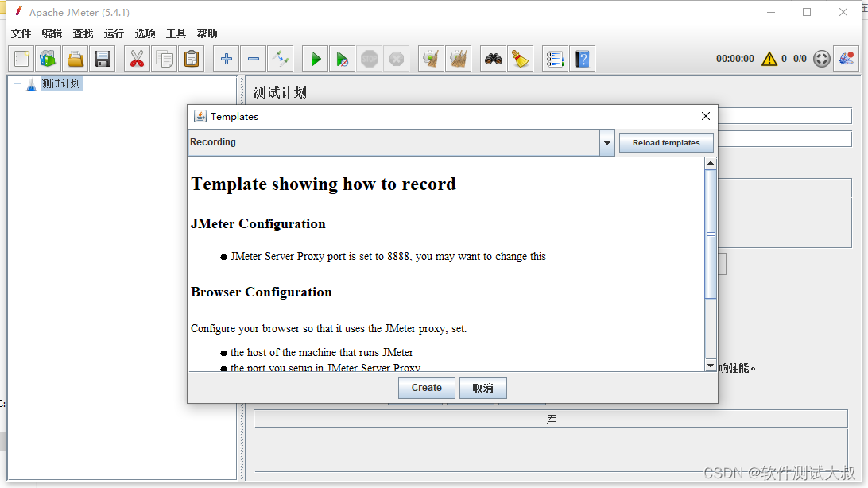Open the Function Helper list icon
The width and height of the screenshot is (868, 488).
coord(555,59)
